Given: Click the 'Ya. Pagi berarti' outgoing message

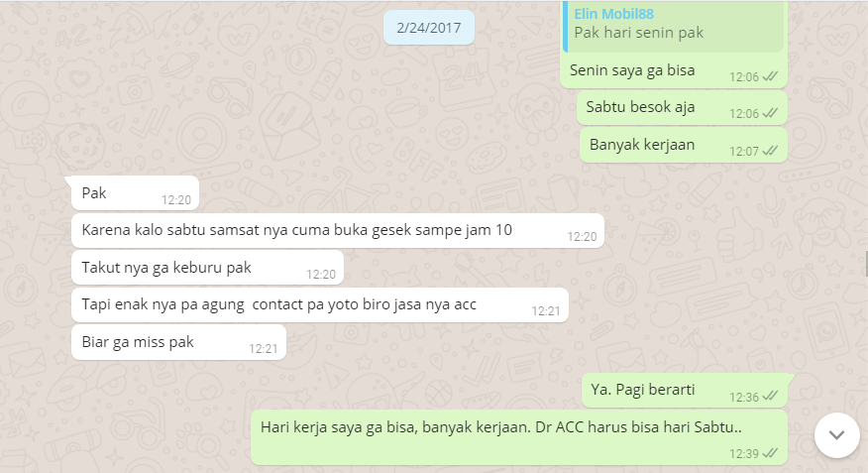Looking at the screenshot, I should coord(685,390).
